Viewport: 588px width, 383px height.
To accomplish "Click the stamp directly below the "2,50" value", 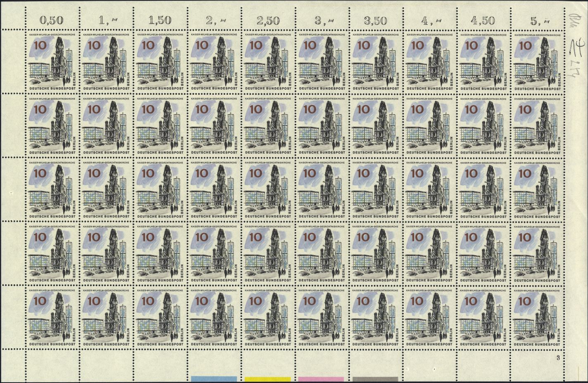I will [x=268, y=62].
